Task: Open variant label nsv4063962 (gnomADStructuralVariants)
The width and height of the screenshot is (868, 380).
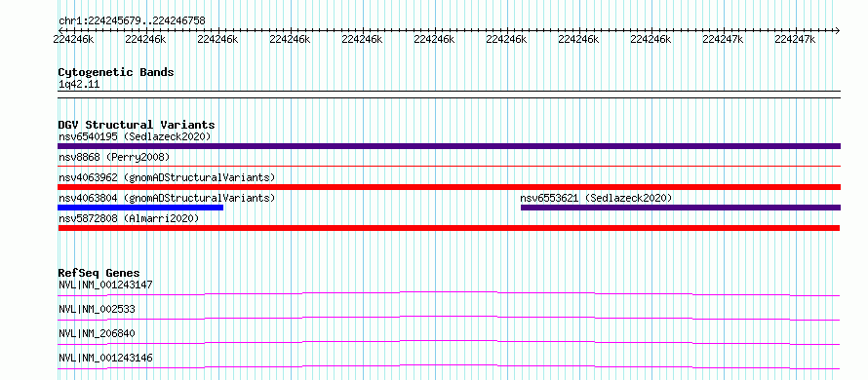Action: point(167,177)
